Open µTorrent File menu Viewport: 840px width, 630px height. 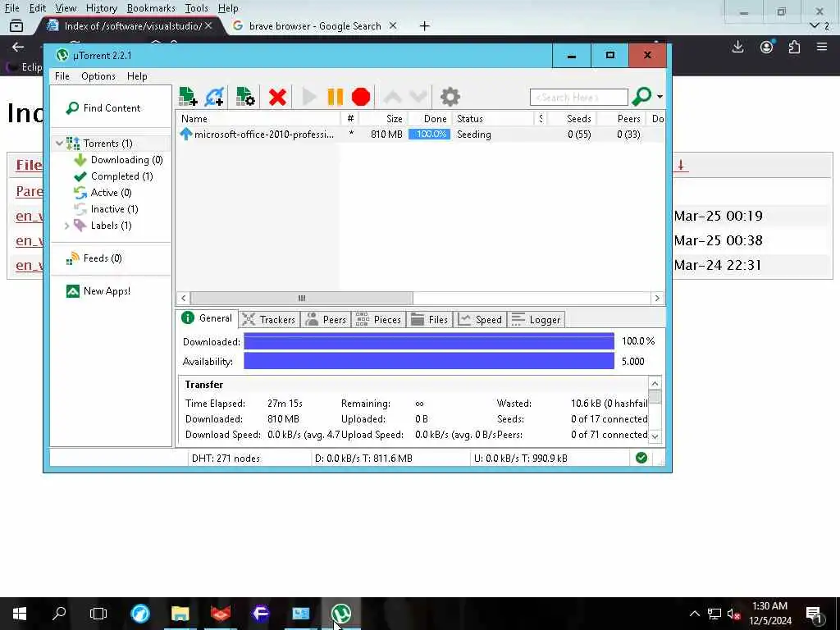click(62, 76)
